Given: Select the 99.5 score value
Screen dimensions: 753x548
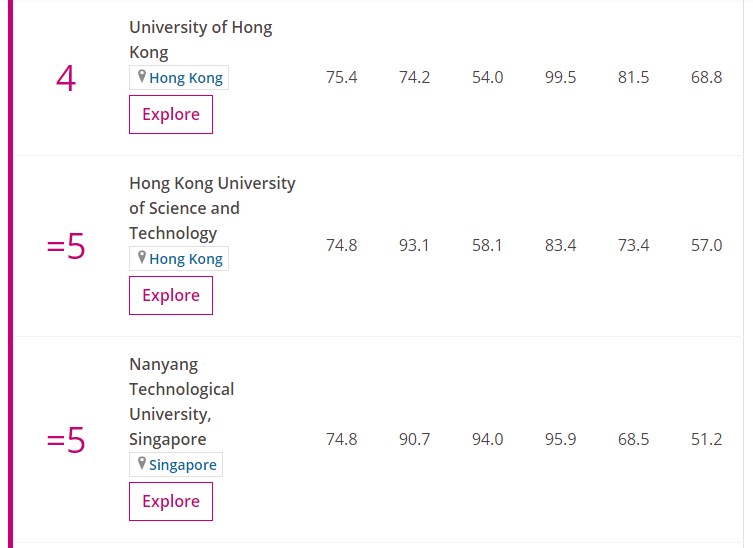Looking at the screenshot, I should click(560, 78).
